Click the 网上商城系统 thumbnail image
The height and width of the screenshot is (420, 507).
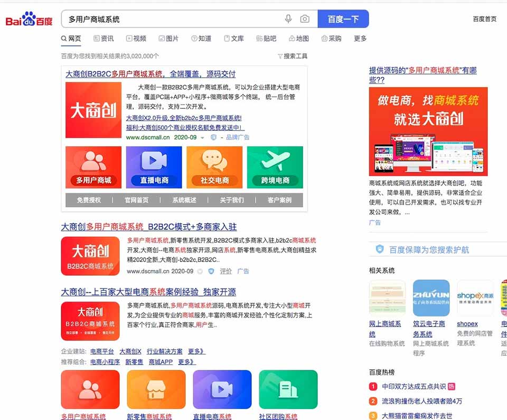click(387, 298)
